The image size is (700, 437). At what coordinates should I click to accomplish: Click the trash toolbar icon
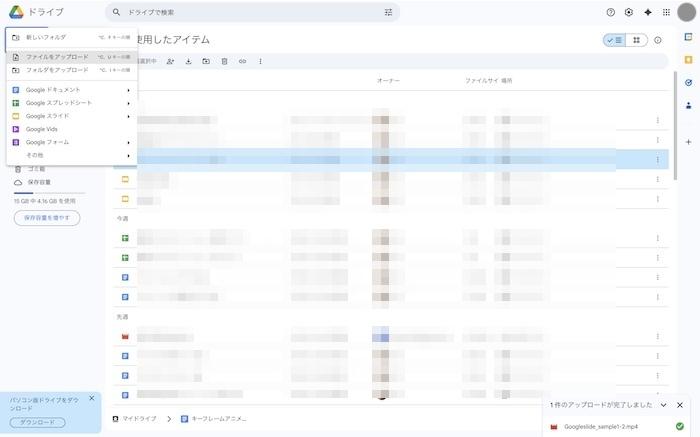225,62
